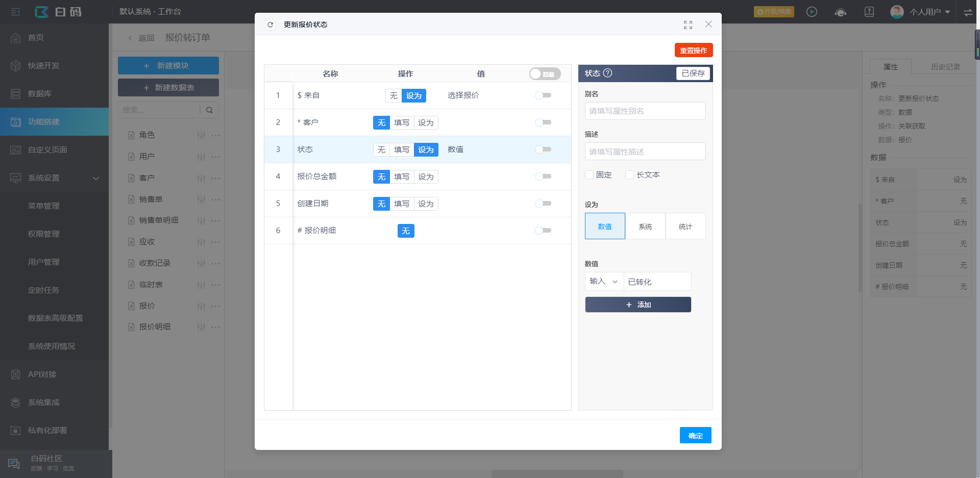Open settings sliders icon for 报价 row
The width and height of the screenshot is (980, 478).
click(x=201, y=306)
